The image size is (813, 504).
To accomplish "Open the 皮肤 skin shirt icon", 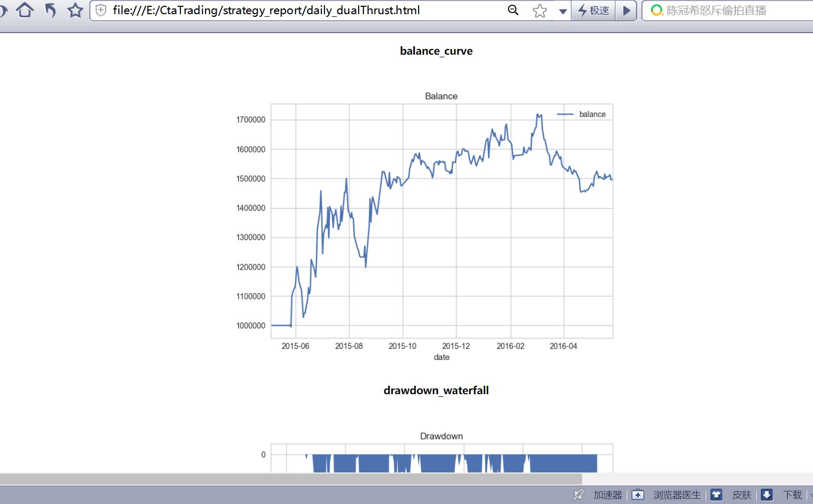I will click(x=731, y=495).
